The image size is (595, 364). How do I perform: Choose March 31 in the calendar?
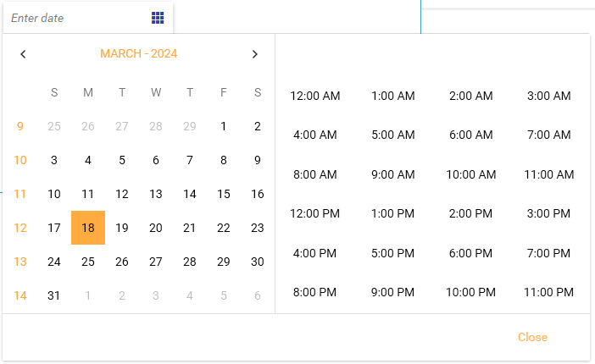tap(54, 295)
